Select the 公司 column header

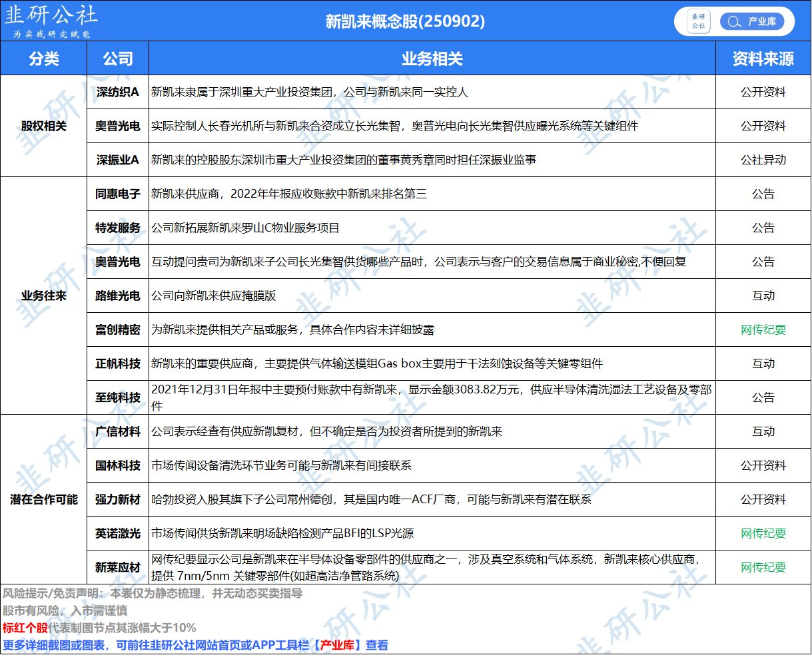point(118,59)
